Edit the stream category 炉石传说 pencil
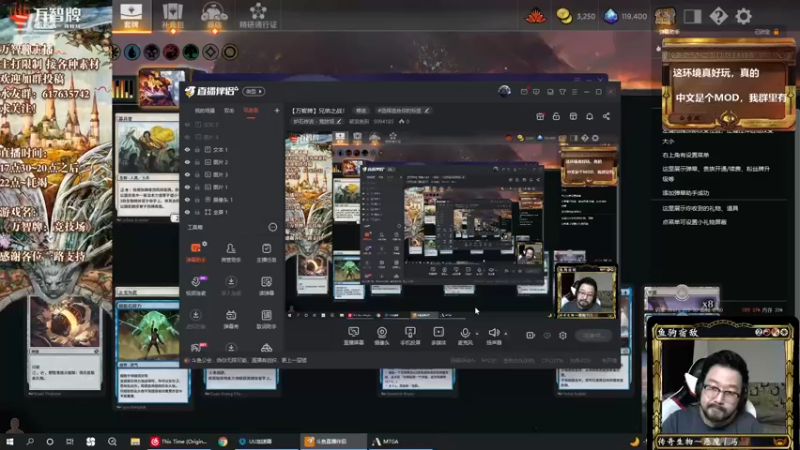Screen dimensions: 800x450 coord(339,121)
